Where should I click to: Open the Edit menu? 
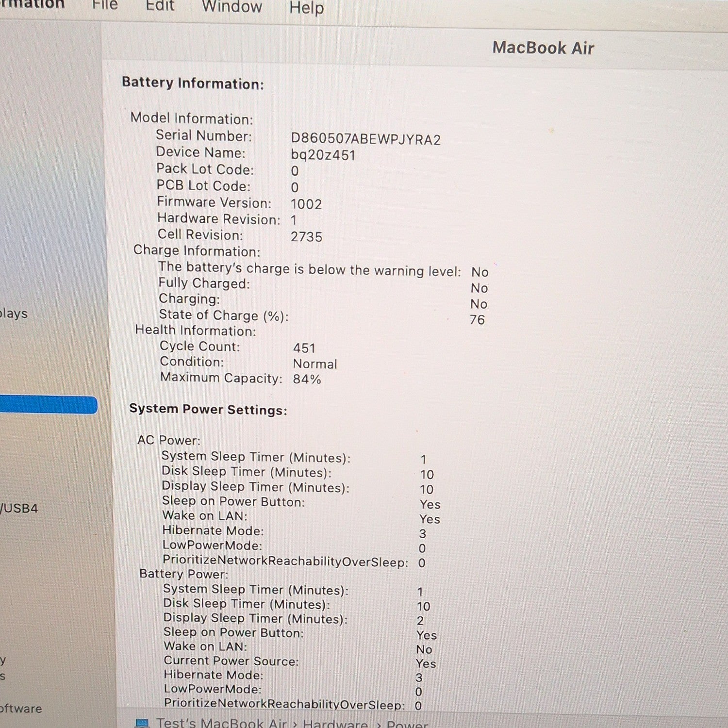coord(160,6)
